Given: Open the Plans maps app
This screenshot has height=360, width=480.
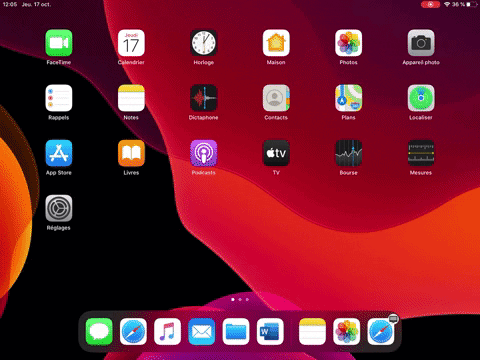Looking at the screenshot, I should 348,98.
